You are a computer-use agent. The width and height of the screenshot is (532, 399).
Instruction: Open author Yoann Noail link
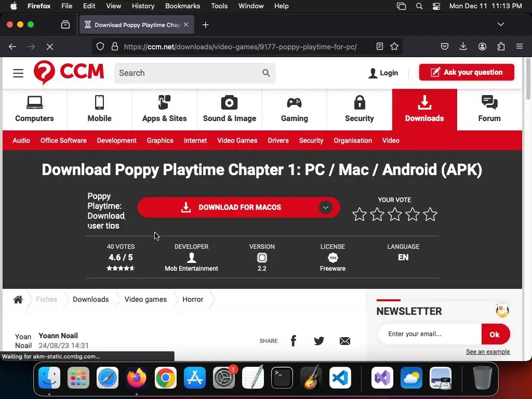click(x=58, y=336)
